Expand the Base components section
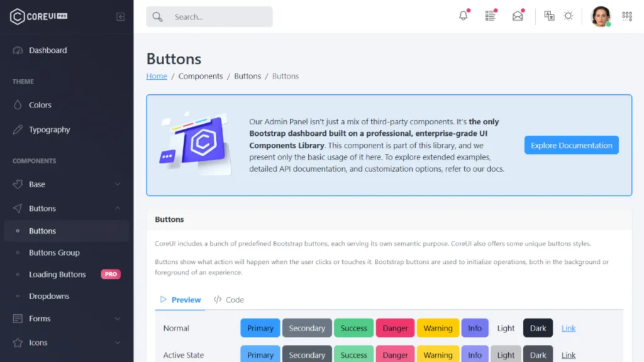The image size is (644, 362). [66, 184]
